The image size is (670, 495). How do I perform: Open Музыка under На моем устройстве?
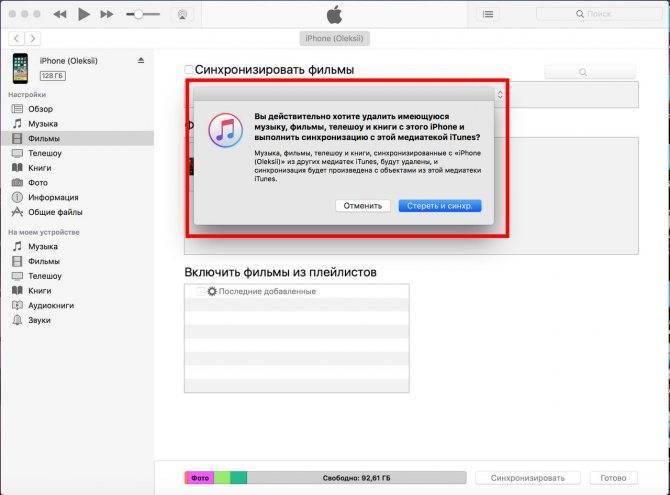43,247
